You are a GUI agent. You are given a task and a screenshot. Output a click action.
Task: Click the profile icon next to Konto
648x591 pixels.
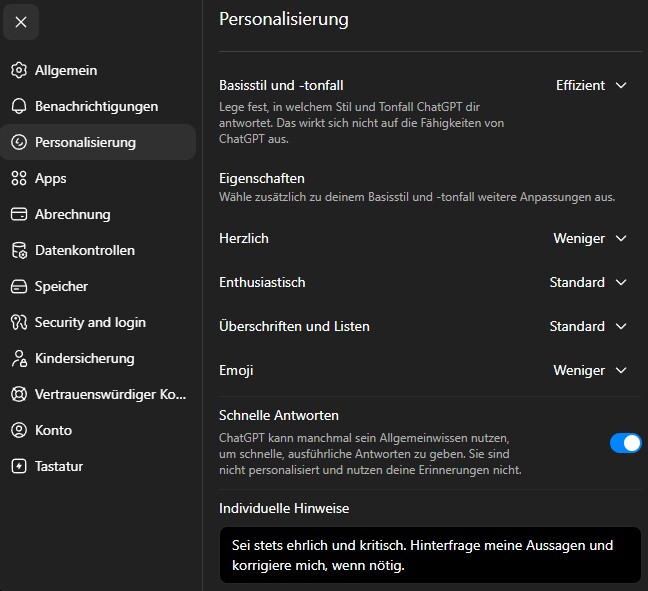19,430
